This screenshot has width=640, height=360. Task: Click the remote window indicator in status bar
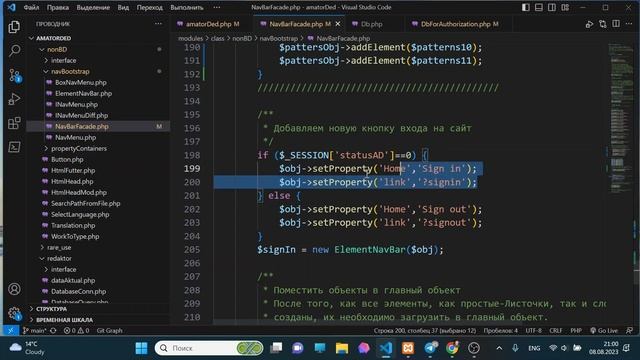pyautogui.click(x=11, y=330)
